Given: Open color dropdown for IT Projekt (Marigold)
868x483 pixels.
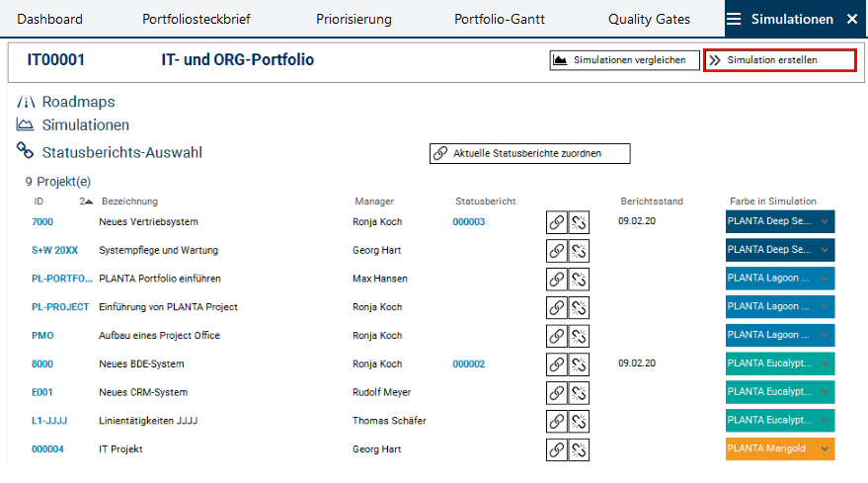Looking at the screenshot, I should [x=826, y=449].
